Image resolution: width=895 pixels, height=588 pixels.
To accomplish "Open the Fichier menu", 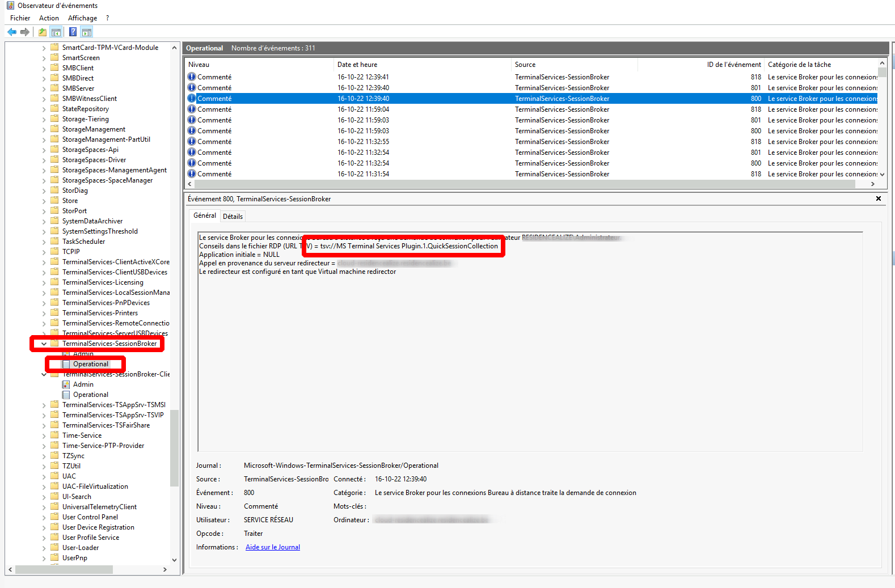I will [x=20, y=18].
